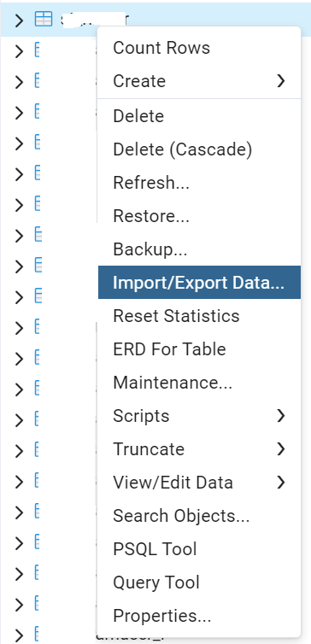Choose Delete (Cascade) option
This screenshot has width=311, height=644.
[x=199, y=149]
